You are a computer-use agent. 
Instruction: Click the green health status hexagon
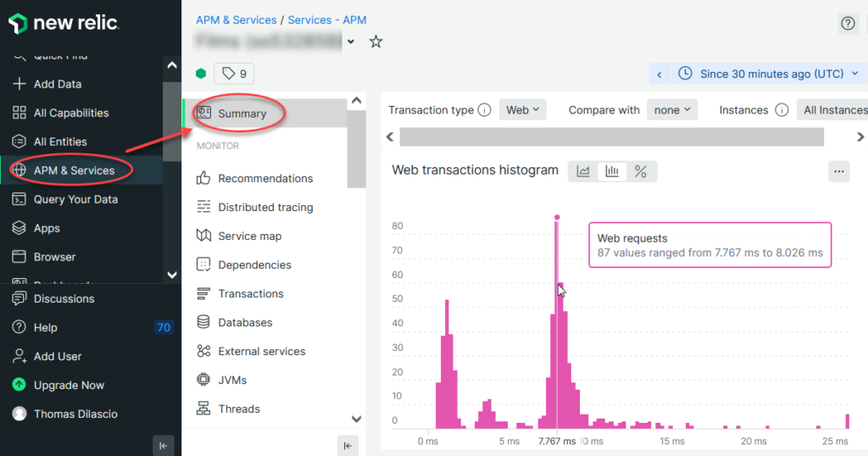pyautogui.click(x=201, y=74)
